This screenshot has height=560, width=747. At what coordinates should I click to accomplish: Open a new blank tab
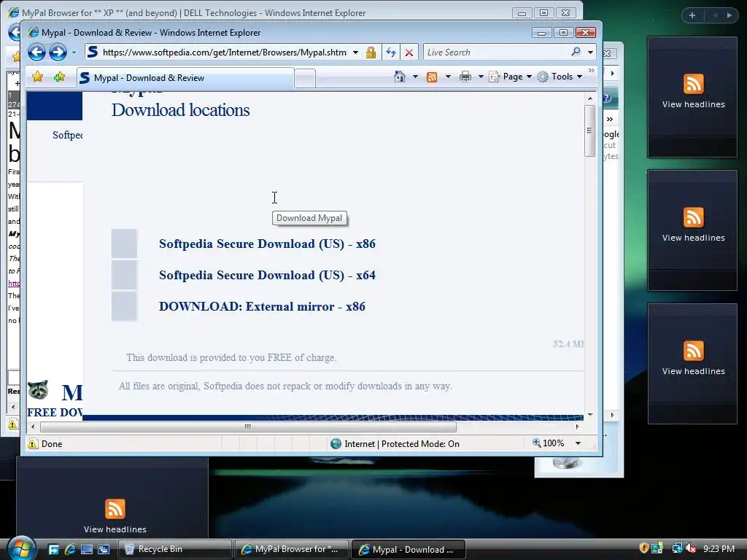305,78
